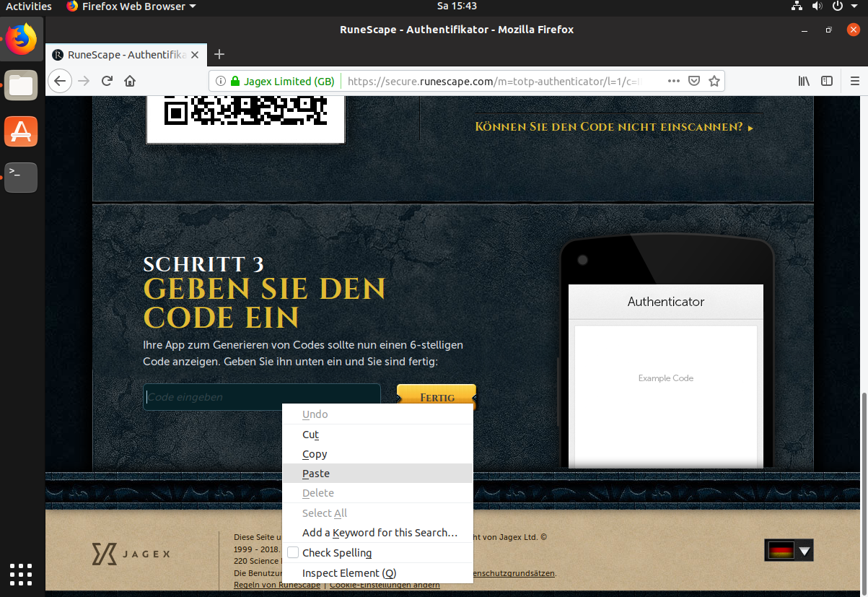This screenshot has height=597, width=868.
Task: Choose Paste from the context menu
Action: coord(316,474)
